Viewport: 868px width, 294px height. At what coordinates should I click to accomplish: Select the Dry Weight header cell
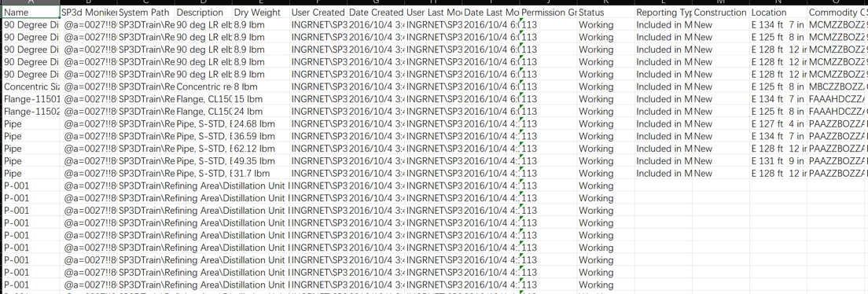click(x=261, y=12)
